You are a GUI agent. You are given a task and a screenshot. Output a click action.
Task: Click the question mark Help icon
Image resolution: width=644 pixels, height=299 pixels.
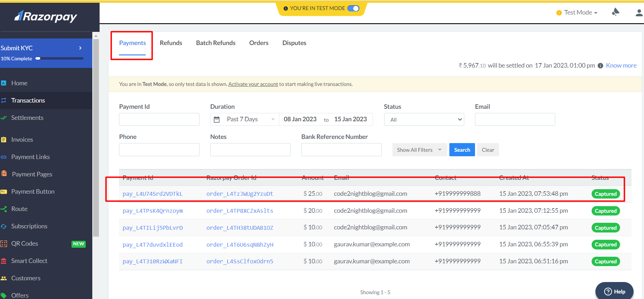[x=608, y=292]
